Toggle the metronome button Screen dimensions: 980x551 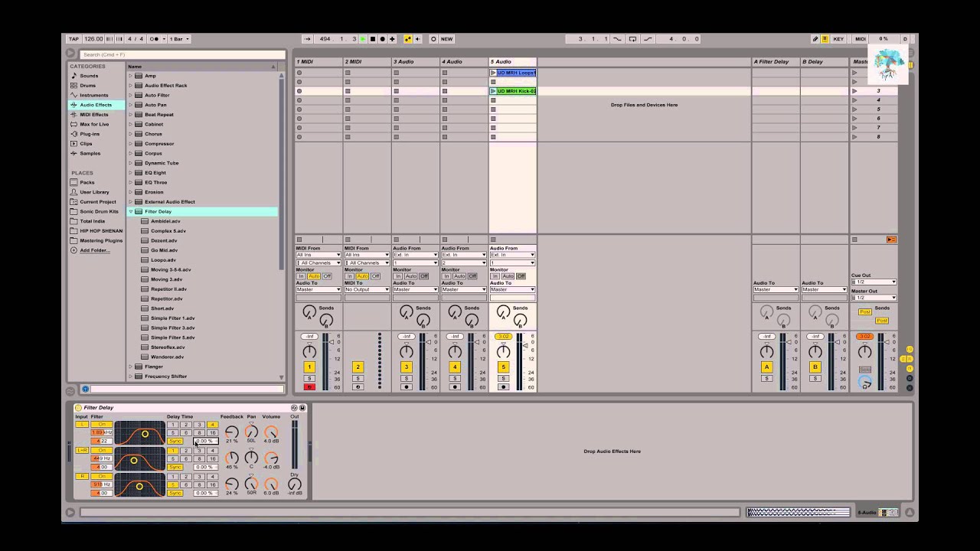156,39
